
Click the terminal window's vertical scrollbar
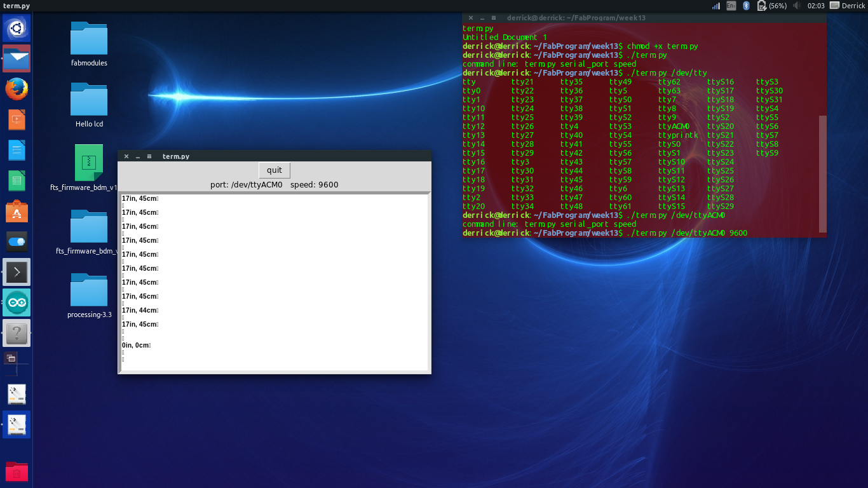[823, 173]
